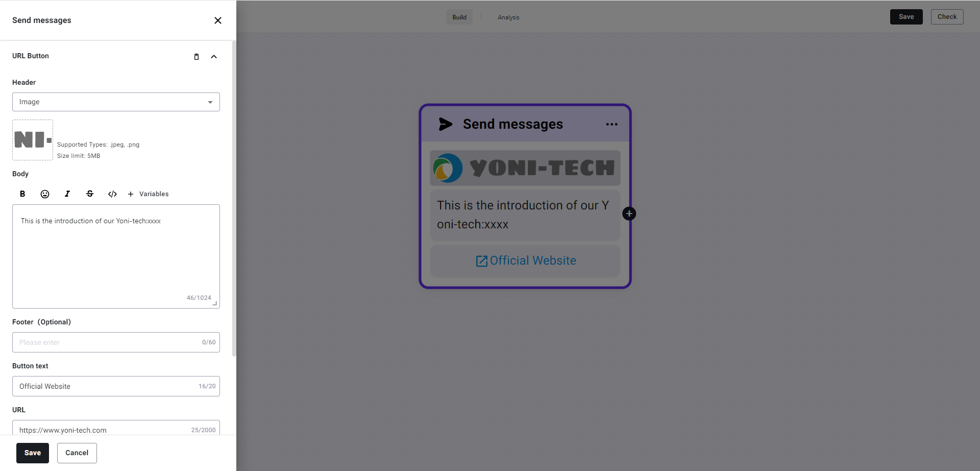This screenshot has height=471, width=980.
Task: Apply italic formatting in Body
Action: point(67,194)
